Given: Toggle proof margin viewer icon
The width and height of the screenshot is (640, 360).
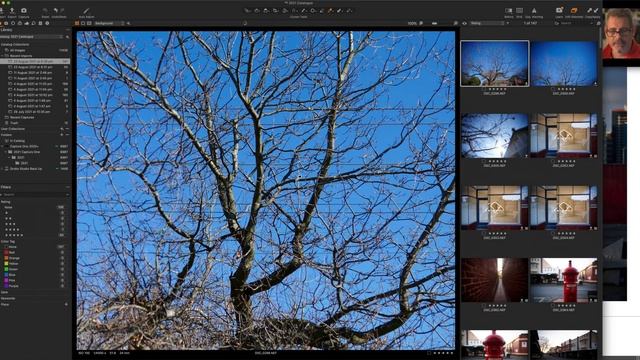Looking at the screenshot, I should coord(89,23).
